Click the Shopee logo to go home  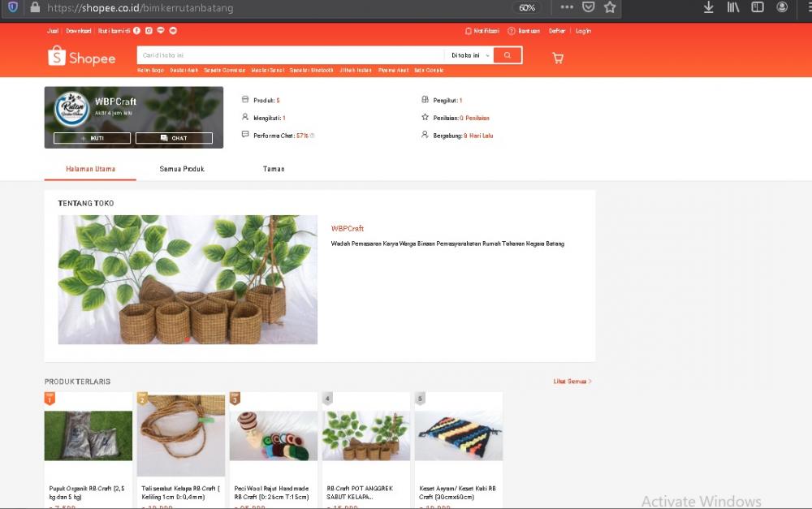(81, 56)
